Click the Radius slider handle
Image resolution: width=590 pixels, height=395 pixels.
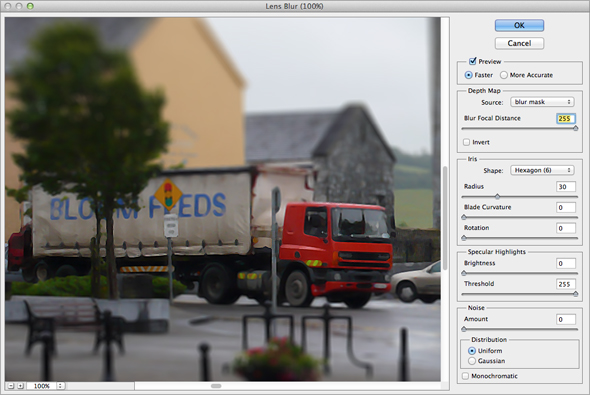click(x=497, y=196)
